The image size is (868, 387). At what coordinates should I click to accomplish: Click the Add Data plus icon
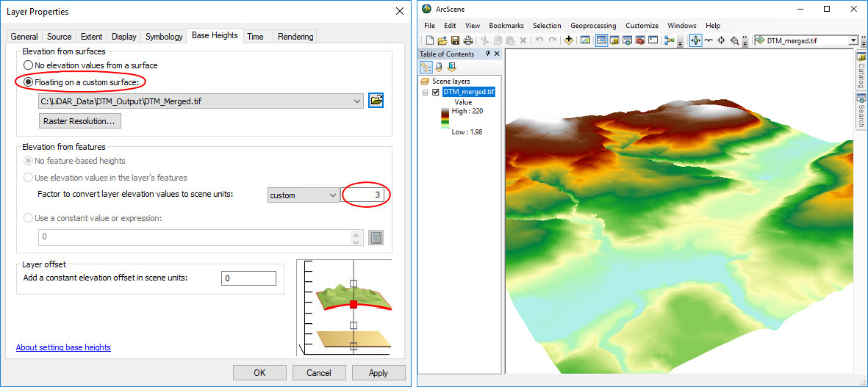tap(569, 40)
